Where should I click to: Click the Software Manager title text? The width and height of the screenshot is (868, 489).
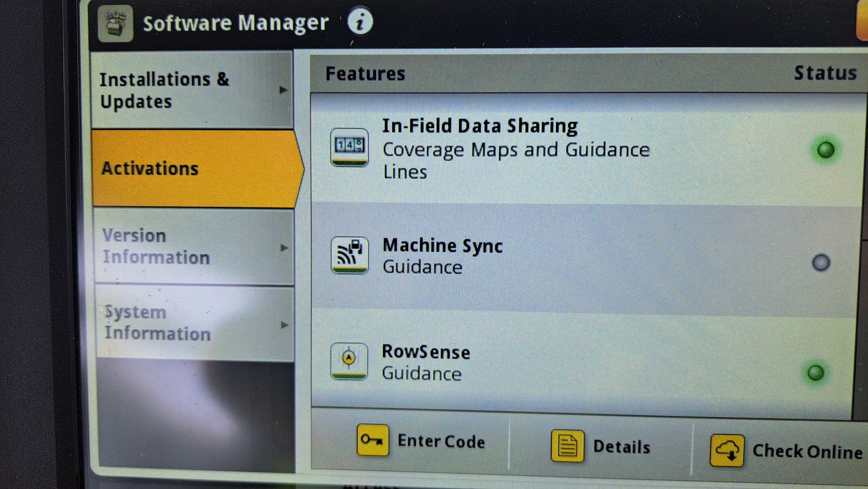pos(236,23)
